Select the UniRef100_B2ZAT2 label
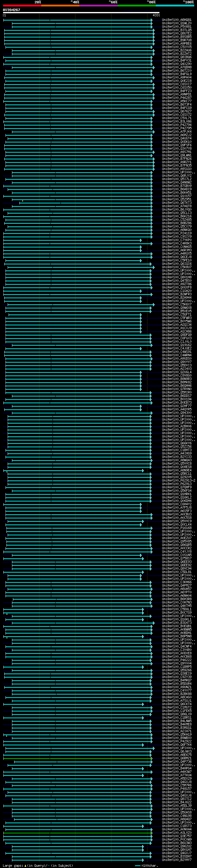197x868 pixels. point(177,54)
